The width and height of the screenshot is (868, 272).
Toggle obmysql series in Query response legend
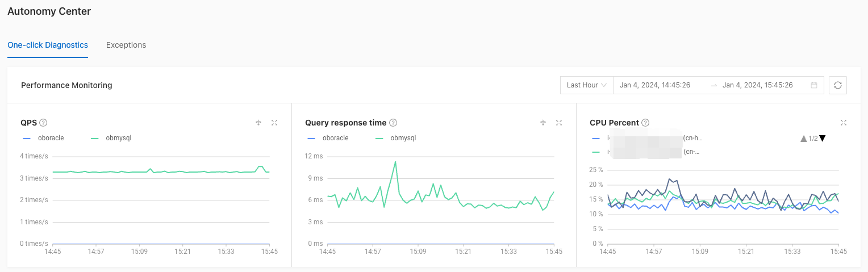(x=395, y=138)
